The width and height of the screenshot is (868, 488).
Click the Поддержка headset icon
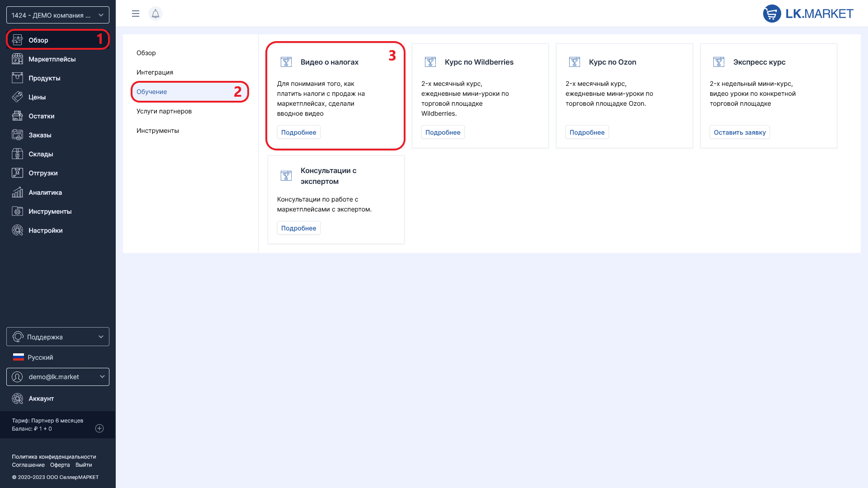[18, 337]
